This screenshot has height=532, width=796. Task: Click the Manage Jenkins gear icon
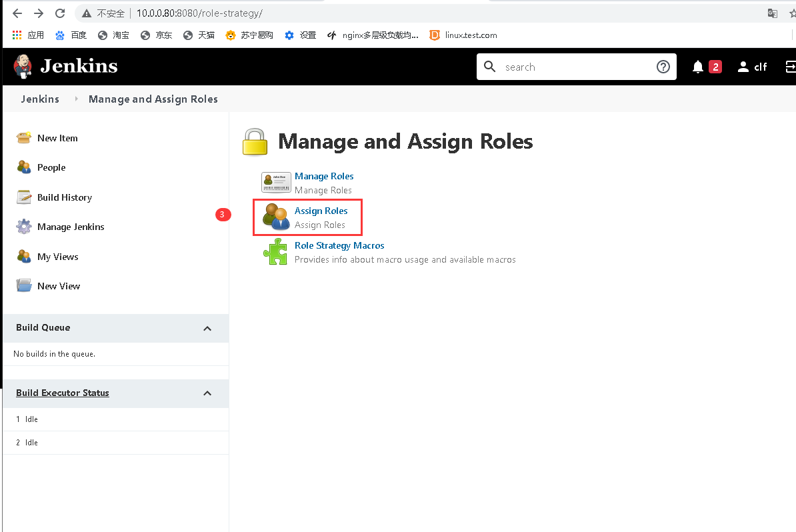[x=24, y=227]
